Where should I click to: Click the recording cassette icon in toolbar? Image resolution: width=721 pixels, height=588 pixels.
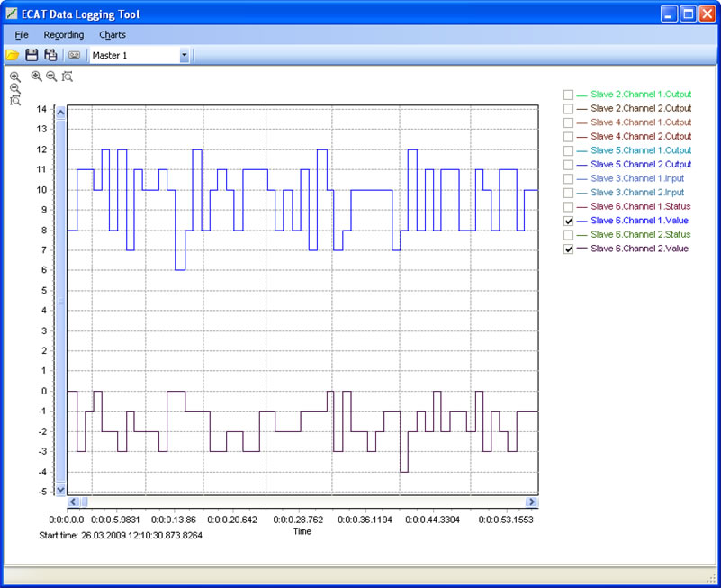(x=74, y=55)
